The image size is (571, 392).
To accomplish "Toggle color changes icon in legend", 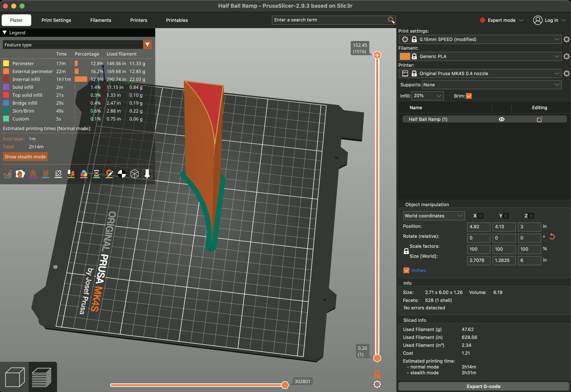I will 84,174.
